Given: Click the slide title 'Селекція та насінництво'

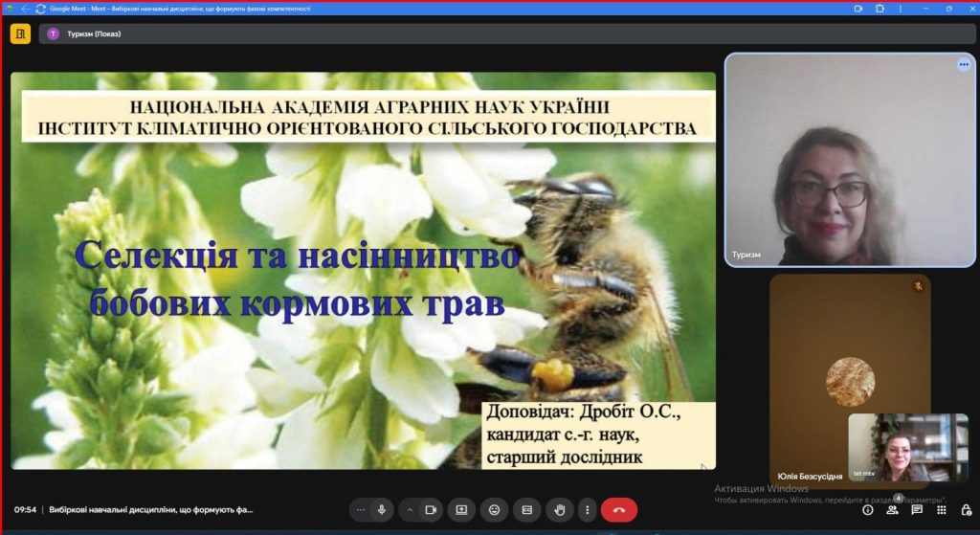Looking at the screenshot, I should tap(297, 256).
